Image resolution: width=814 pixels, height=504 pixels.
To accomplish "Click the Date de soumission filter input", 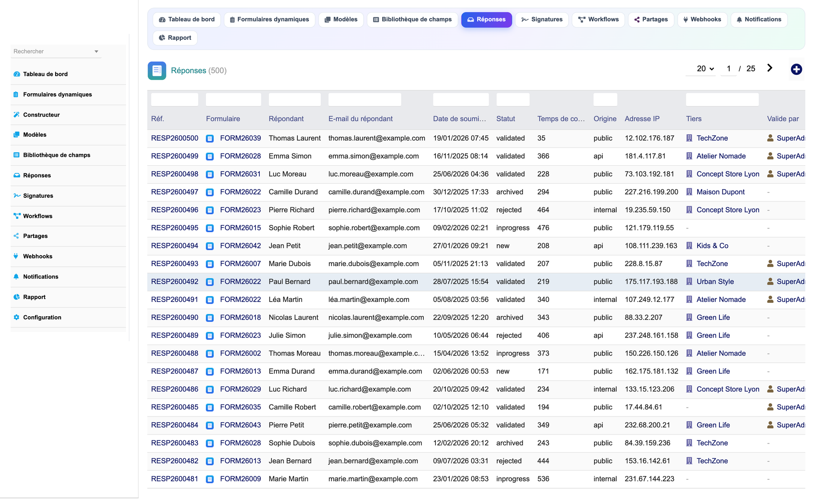I will click(461, 100).
